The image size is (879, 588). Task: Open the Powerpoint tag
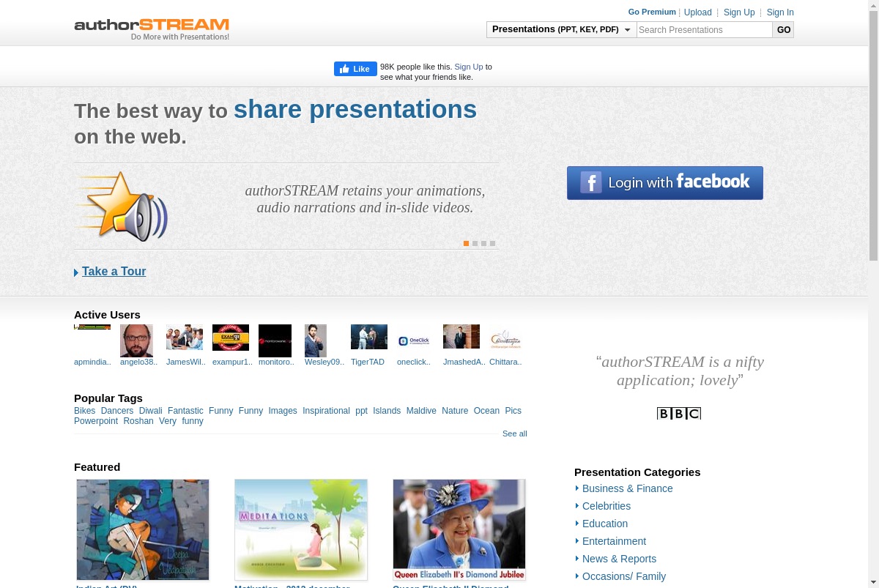96,421
